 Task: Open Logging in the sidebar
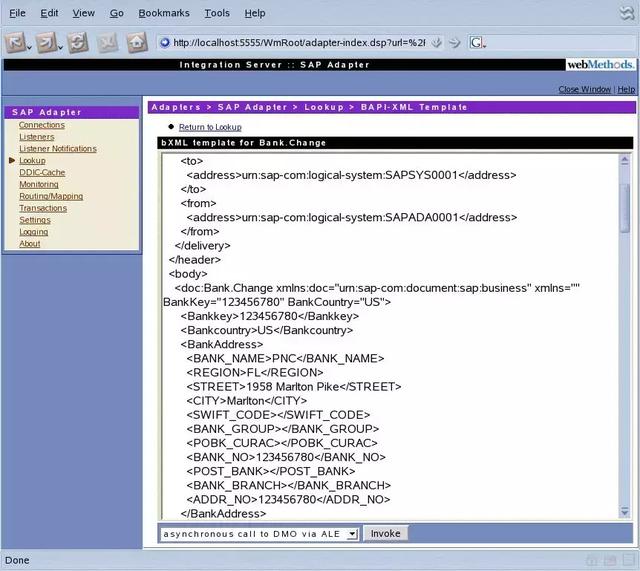33,231
